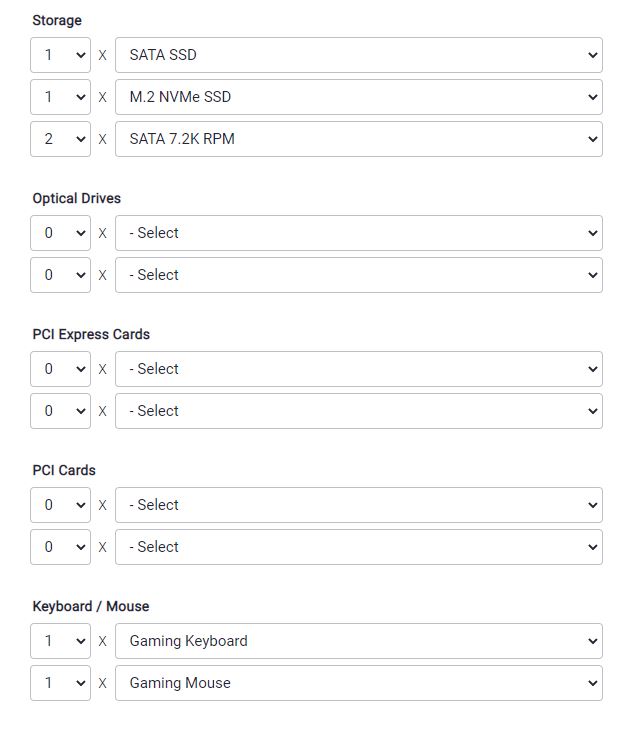Set quantity for second PCI Express card
The width and height of the screenshot is (634, 729).
60,411
